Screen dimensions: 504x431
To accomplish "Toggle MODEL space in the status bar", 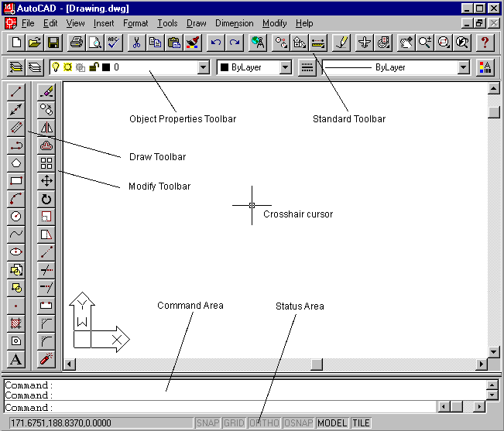I will pos(332,423).
